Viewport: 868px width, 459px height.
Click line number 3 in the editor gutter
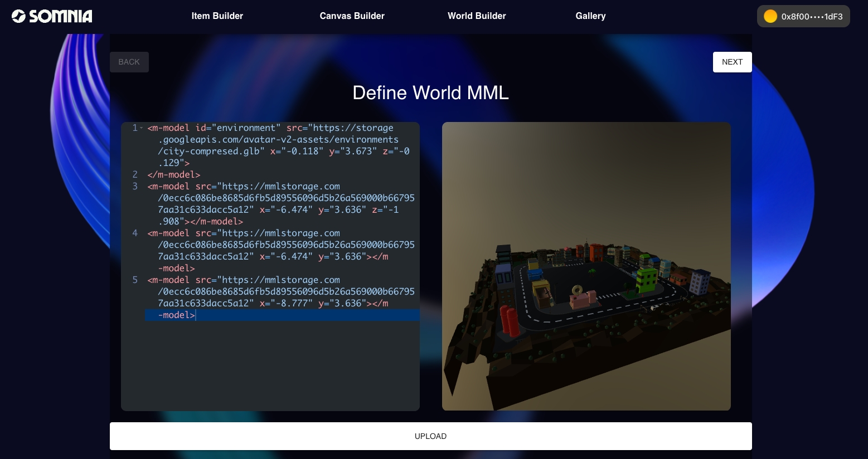pyautogui.click(x=135, y=186)
